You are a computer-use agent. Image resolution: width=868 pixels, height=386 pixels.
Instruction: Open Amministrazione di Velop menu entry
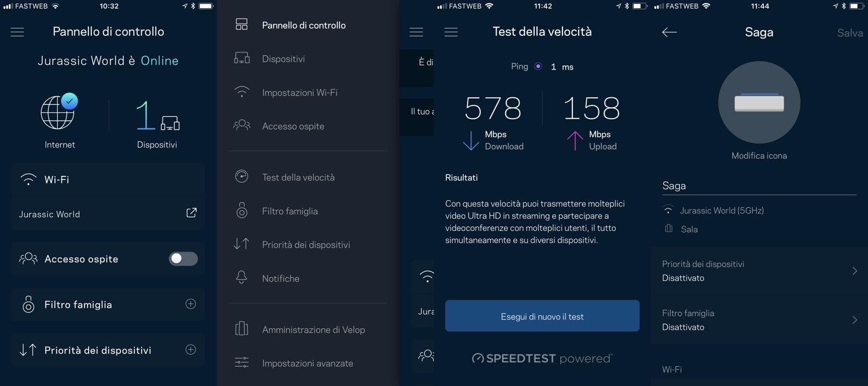[x=313, y=329]
